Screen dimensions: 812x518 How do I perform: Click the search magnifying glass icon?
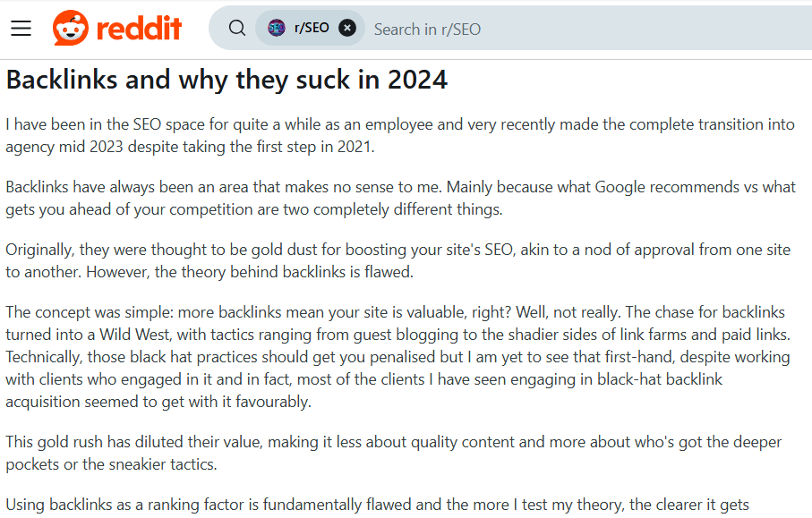pyautogui.click(x=236, y=28)
